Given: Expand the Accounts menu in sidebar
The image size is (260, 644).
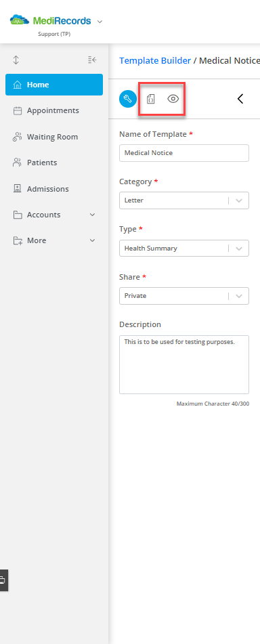Looking at the screenshot, I should click(54, 215).
